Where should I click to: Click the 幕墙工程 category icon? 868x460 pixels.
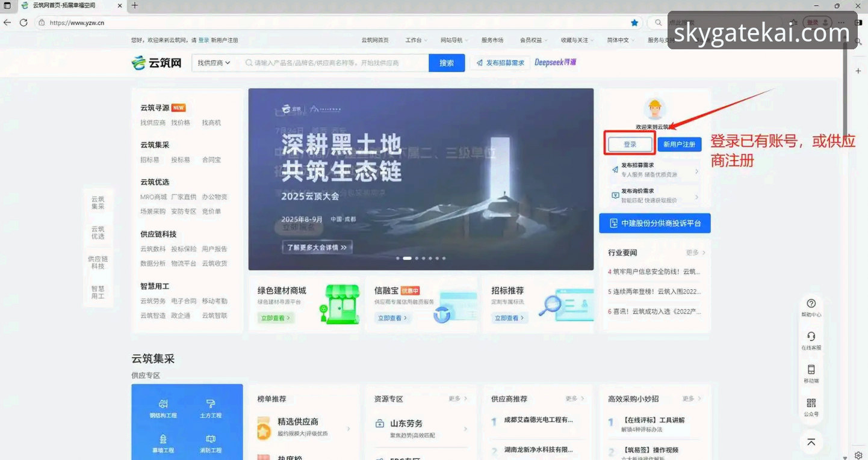[x=163, y=439]
